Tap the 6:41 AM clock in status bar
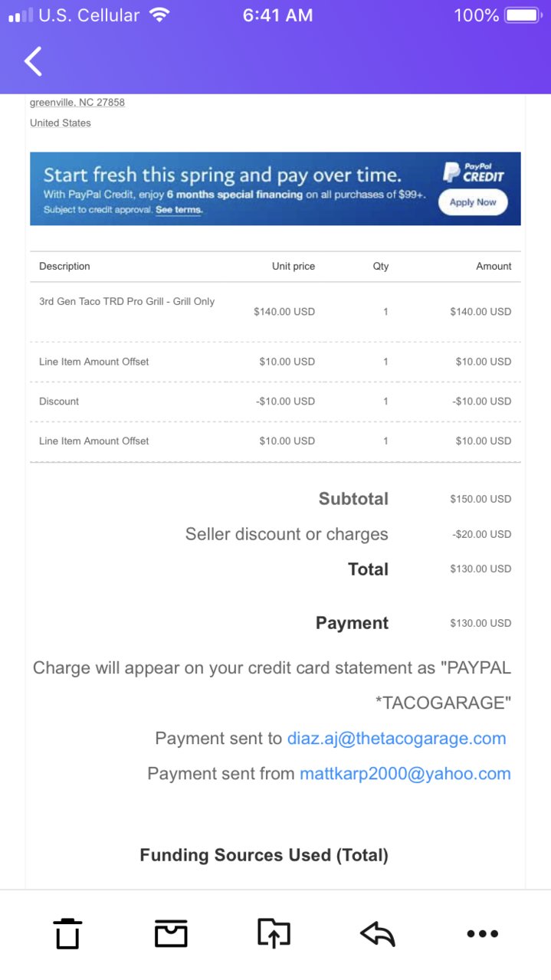 277,15
